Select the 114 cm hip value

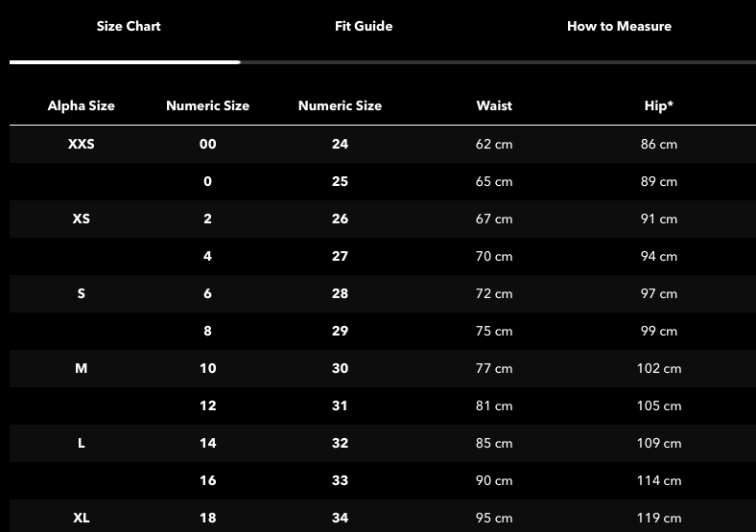click(659, 480)
